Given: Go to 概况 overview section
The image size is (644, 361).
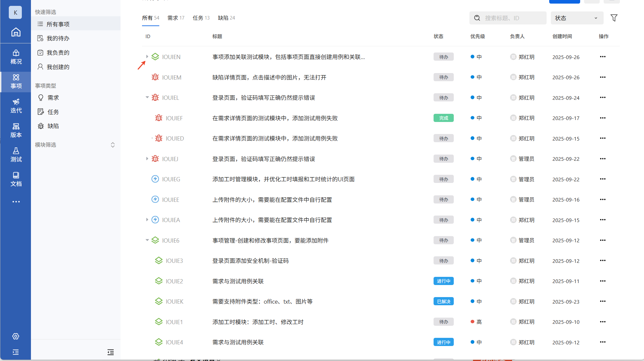Looking at the screenshot, I should coord(16,57).
